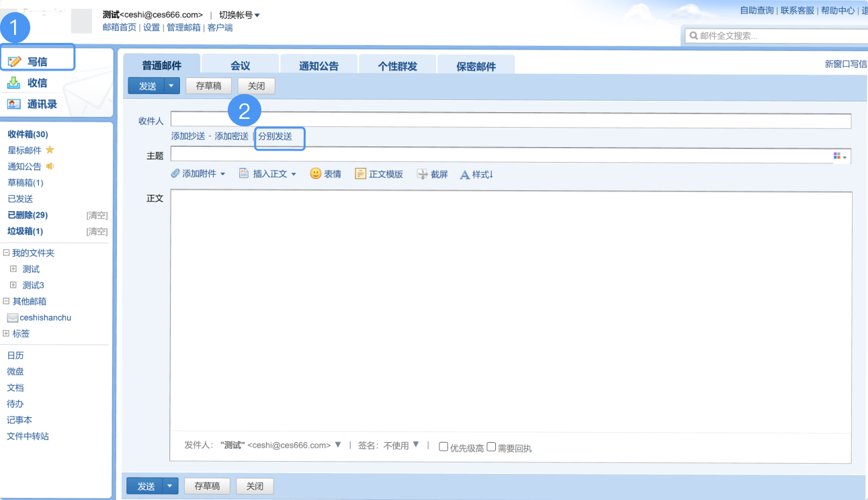Click the 正文模版 template icon

(360, 173)
